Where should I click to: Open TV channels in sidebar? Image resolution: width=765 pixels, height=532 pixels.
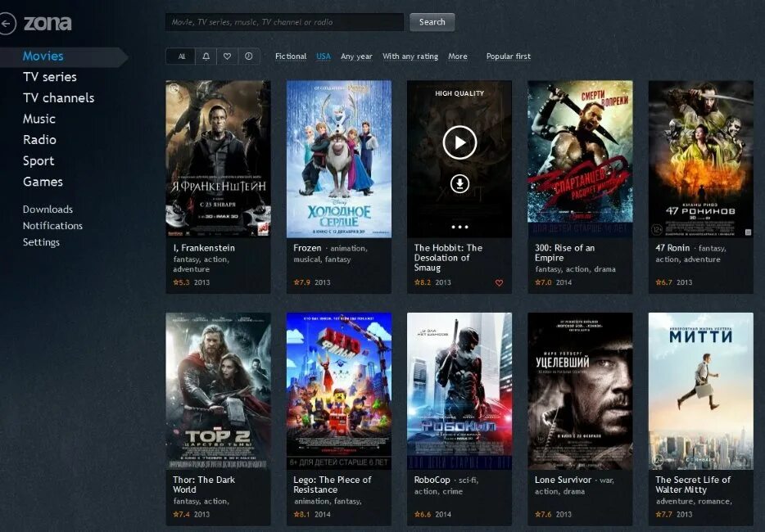click(x=58, y=98)
